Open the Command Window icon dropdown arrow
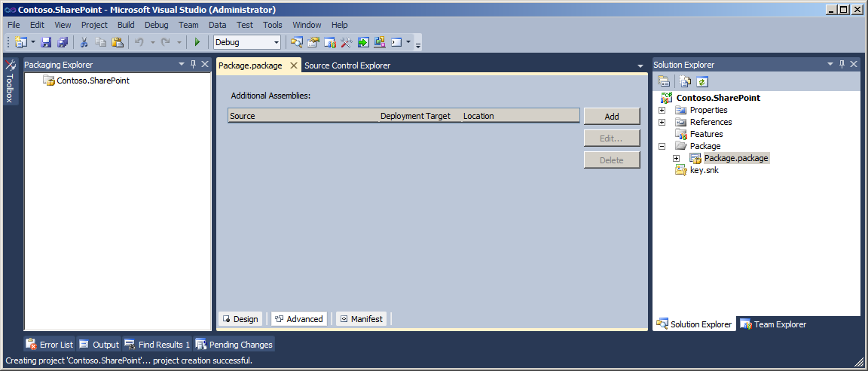The height and width of the screenshot is (371, 868). pos(408,42)
